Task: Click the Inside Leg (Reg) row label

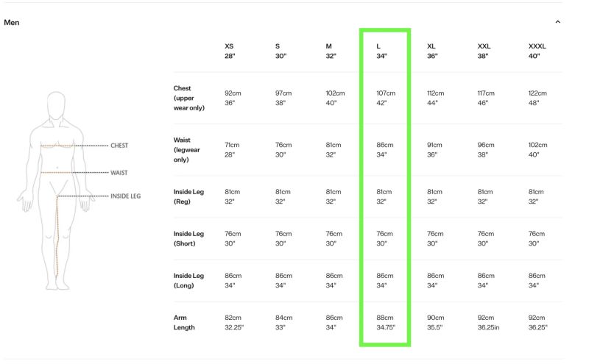Action: (188, 196)
